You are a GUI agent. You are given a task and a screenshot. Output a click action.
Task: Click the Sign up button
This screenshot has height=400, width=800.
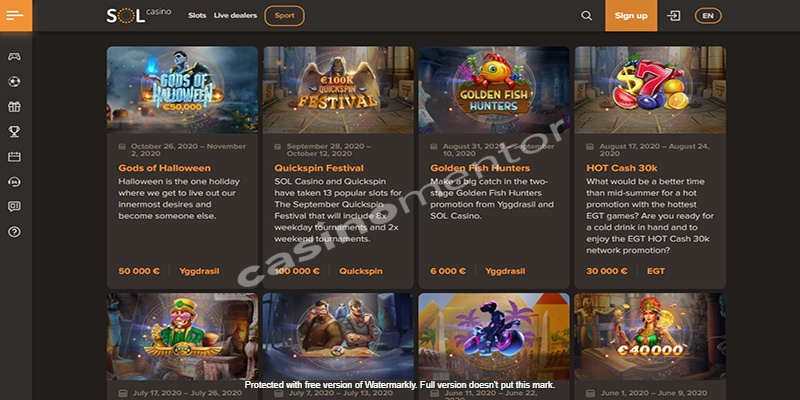[631, 16]
